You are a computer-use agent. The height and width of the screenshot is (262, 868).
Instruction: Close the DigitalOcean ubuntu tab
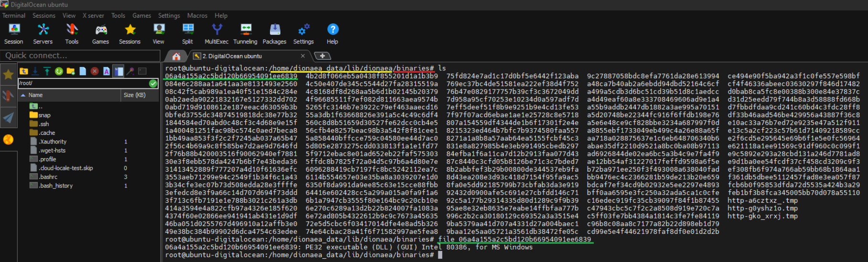click(303, 56)
